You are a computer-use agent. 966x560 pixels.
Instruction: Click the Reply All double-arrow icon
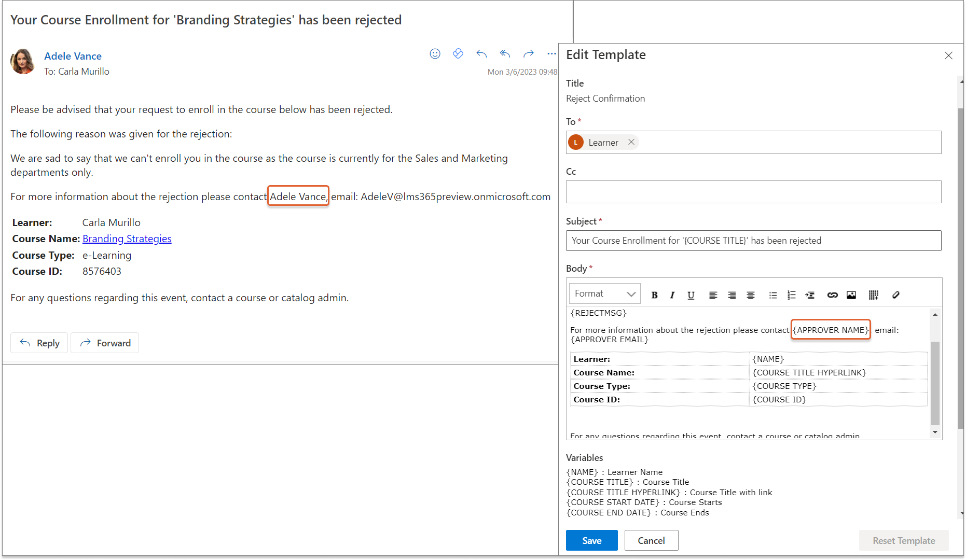tap(505, 53)
